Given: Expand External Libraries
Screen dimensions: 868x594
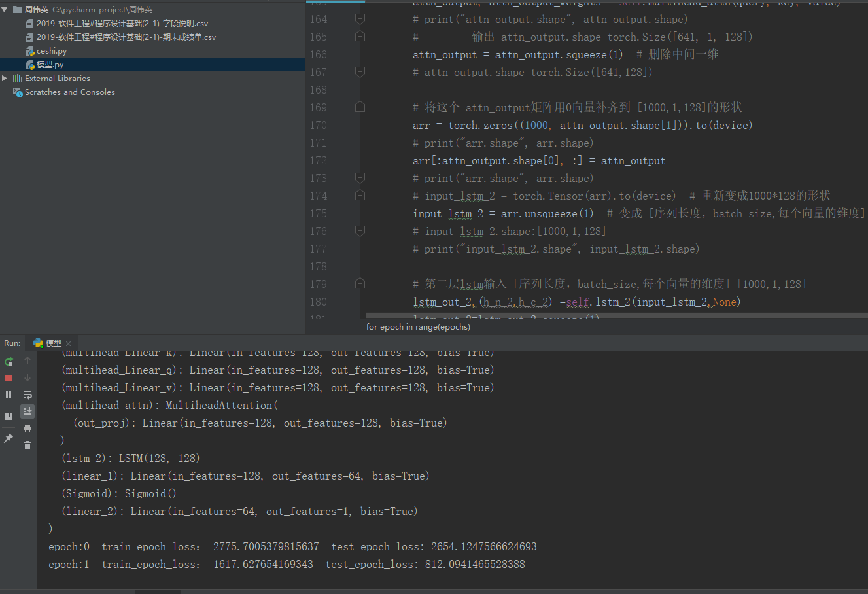Looking at the screenshot, I should [4, 78].
